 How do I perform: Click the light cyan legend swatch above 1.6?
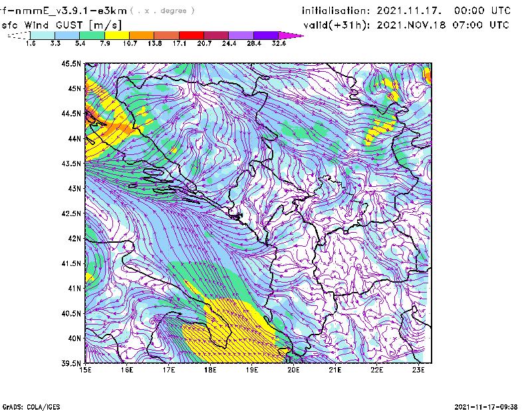tap(43, 35)
